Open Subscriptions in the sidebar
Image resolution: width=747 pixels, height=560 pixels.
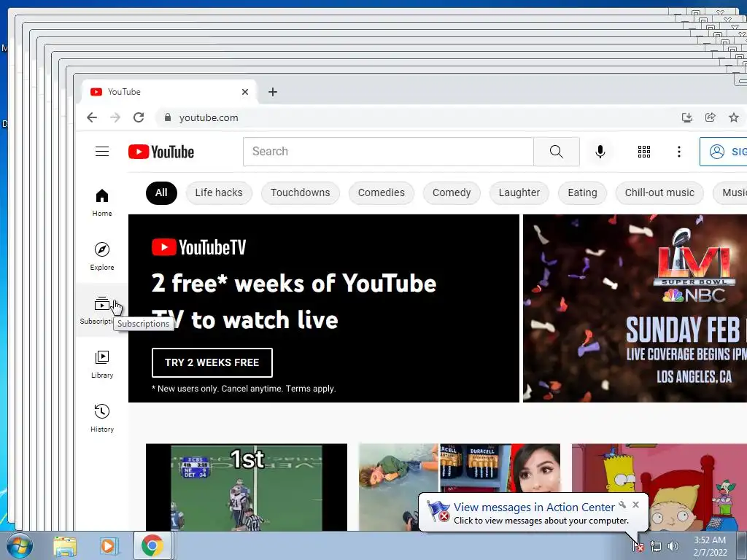click(x=101, y=310)
